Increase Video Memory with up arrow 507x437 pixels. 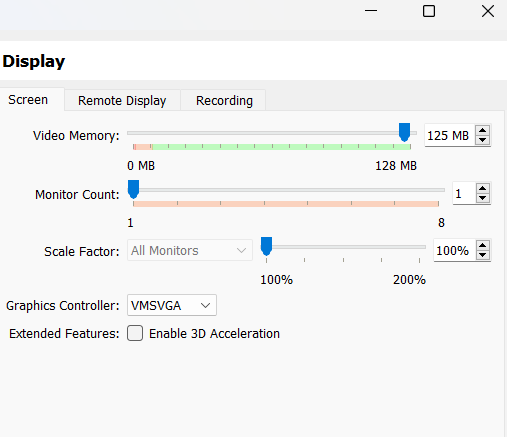pyautogui.click(x=482, y=131)
